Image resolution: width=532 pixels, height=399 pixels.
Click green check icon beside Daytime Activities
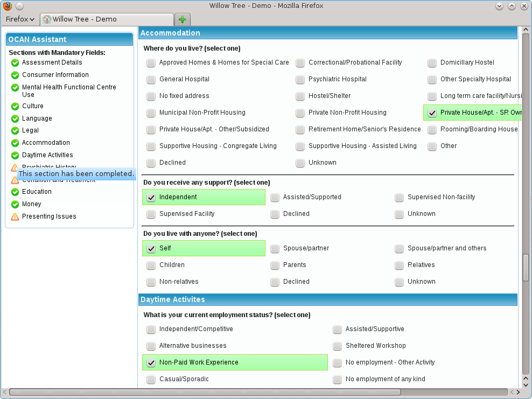(15, 155)
